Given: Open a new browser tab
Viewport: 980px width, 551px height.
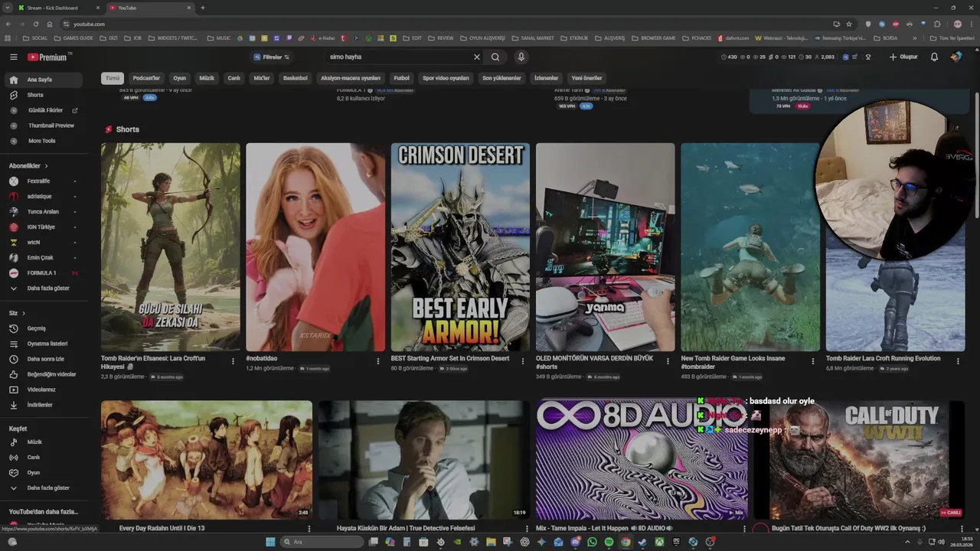Looking at the screenshot, I should coord(202,8).
